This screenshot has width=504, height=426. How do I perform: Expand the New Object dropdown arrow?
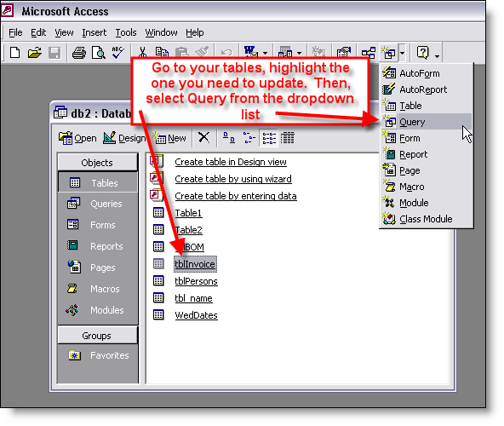(402, 53)
